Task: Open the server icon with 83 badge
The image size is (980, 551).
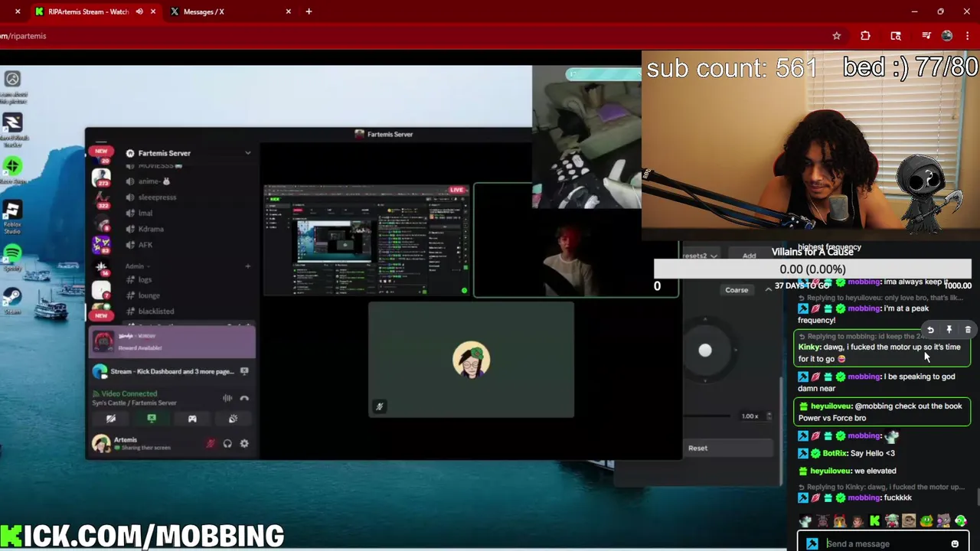Action: [101, 245]
